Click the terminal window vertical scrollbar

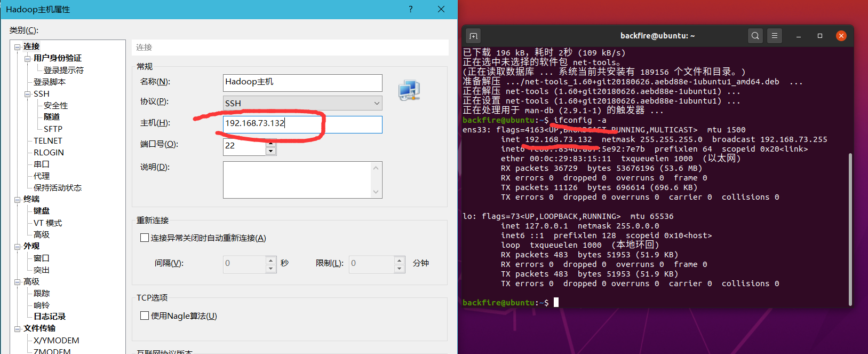click(x=850, y=230)
